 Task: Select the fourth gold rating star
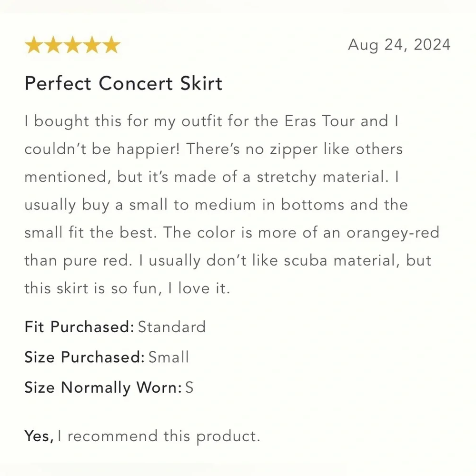(x=92, y=46)
